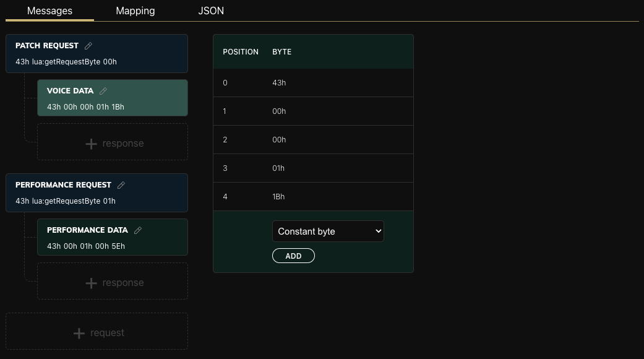Edit the Voice Data label using its pencil icon
The height and width of the screenshot is (359, 644).
coord(103,90)
